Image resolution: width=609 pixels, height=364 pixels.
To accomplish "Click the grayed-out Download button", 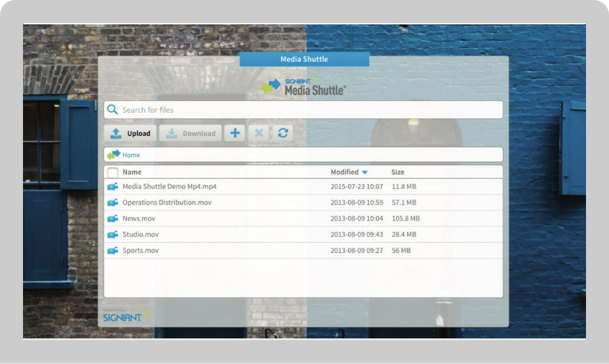I will point(190,133).
